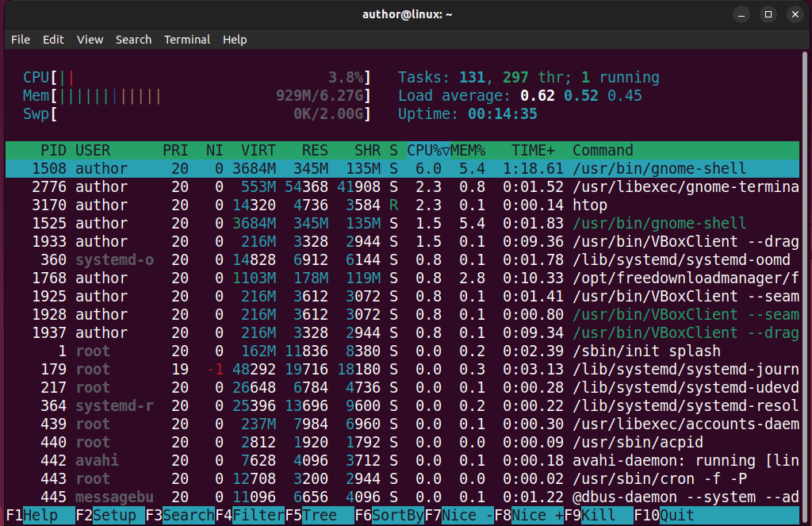Open the File menu

(x=20, y=40)
